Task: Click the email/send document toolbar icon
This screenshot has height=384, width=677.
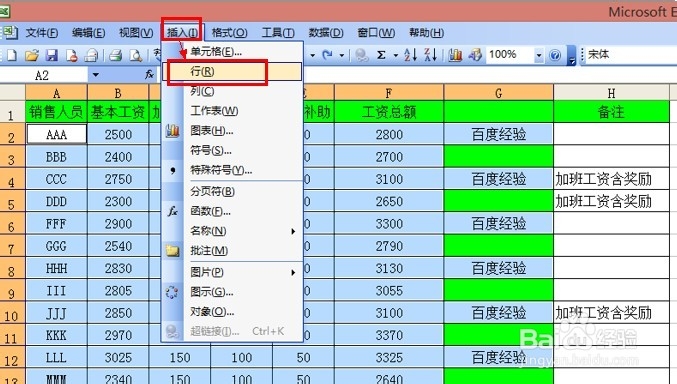Action: click(x=92, y=55)
